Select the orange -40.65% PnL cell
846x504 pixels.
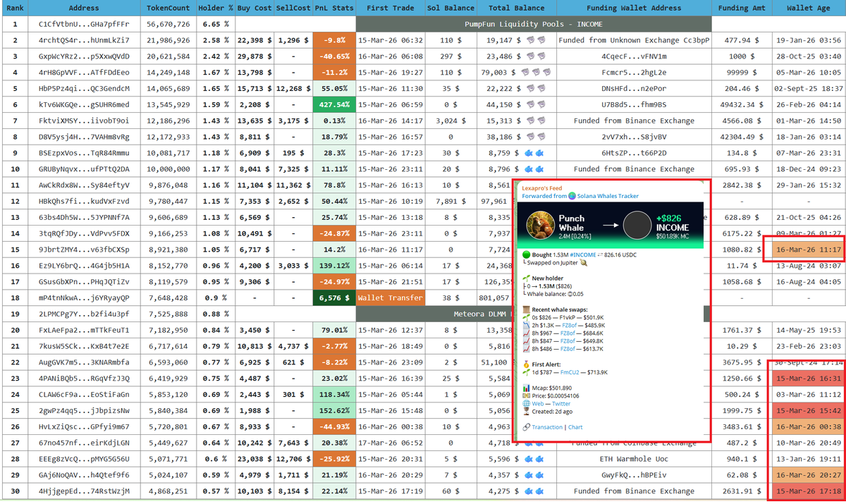334,56
